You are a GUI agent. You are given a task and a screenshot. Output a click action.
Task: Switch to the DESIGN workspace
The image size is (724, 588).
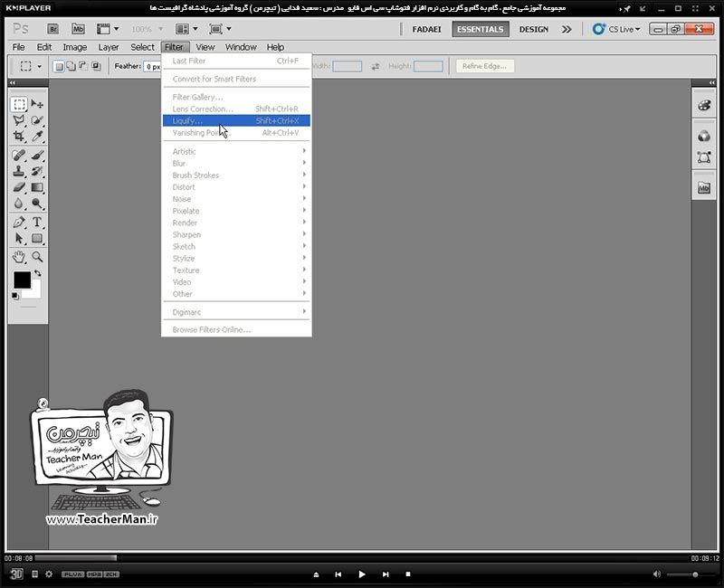533,29
